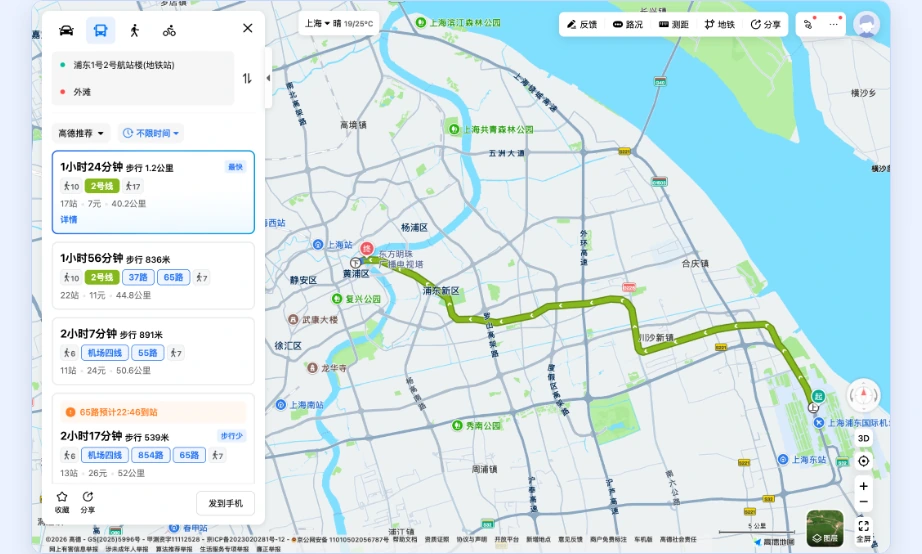Switch to driving route mode car icon
This screenshot has height=554, width=922.
[x=66, y=30]
